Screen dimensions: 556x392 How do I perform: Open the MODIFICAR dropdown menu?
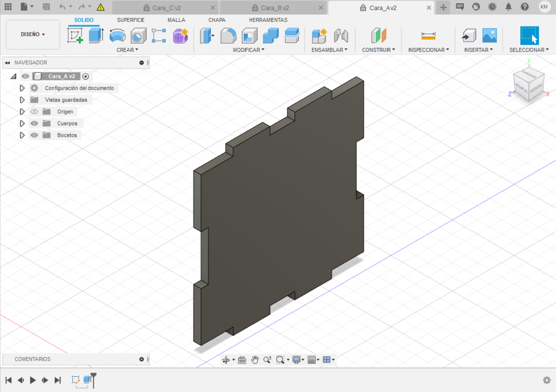[249, 50]
